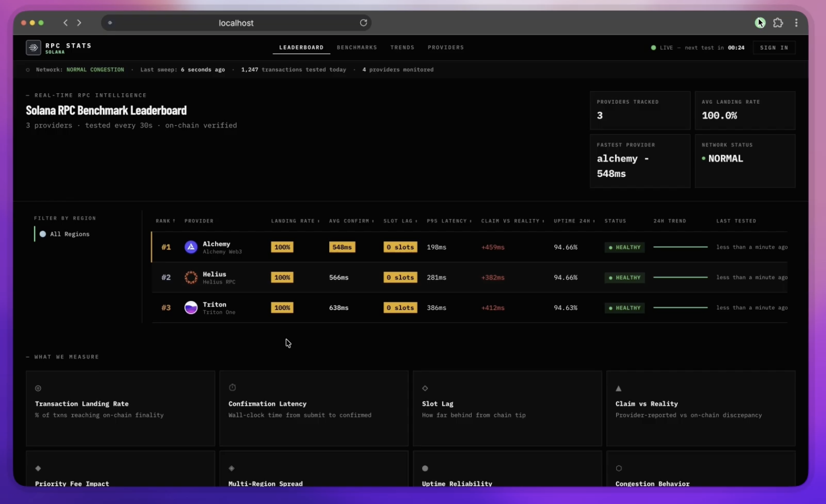This screenshot has width=826, height=504.
Task: Click the localhost address bar
Action: [236, 23]
